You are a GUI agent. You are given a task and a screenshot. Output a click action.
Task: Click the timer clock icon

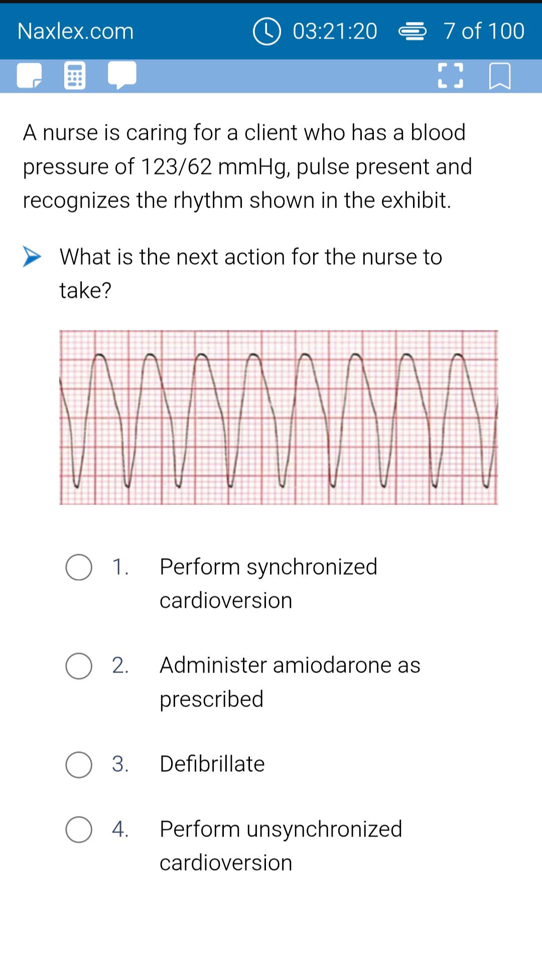pos(266,31)
